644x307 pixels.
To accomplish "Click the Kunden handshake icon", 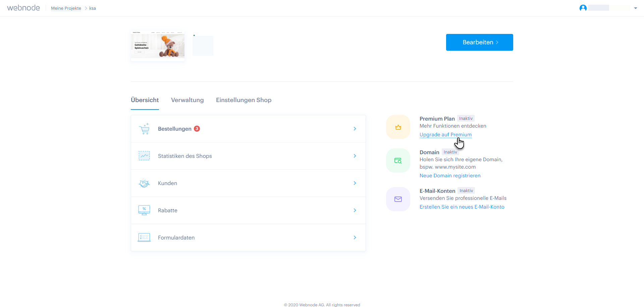I will (144, 183).
